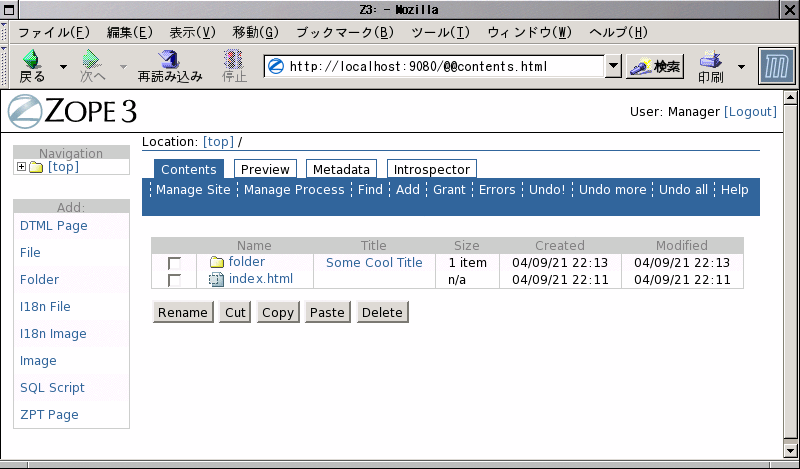Check the box beside folder row
Viewport: 800px width, 469px height.
coord(175,263)
